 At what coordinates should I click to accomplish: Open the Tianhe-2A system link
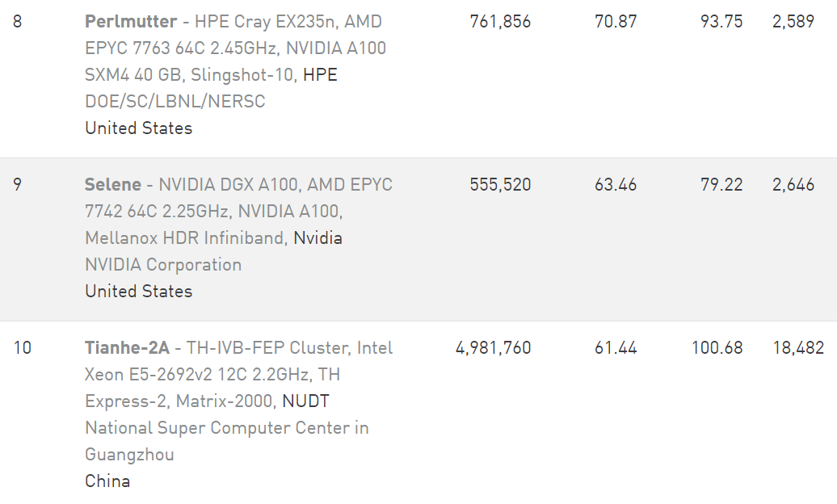pyautogui.click(x=127, y=348)
